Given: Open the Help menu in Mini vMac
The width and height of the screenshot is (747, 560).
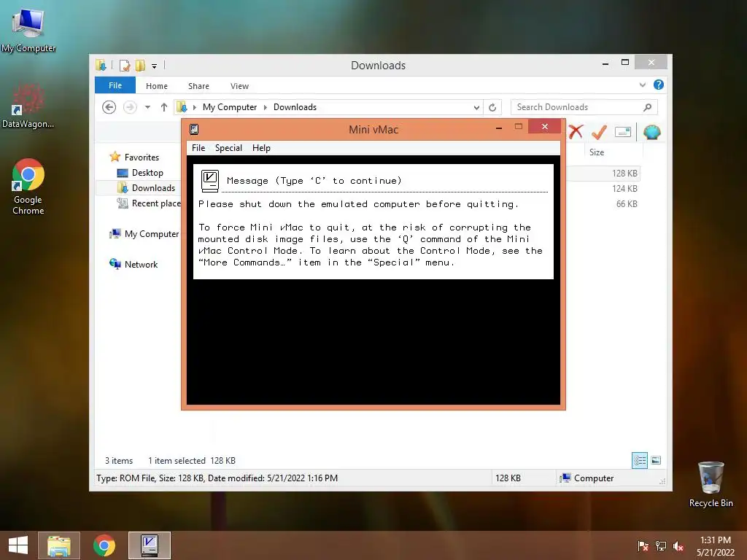Looking at the screenshot, I should coord(261,148).
